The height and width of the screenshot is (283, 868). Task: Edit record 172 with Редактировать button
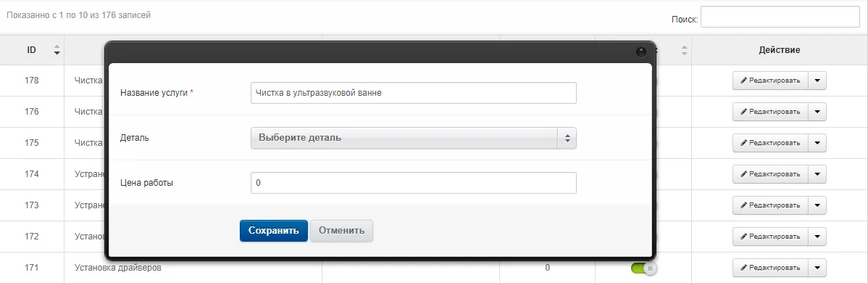coord(771,237)
